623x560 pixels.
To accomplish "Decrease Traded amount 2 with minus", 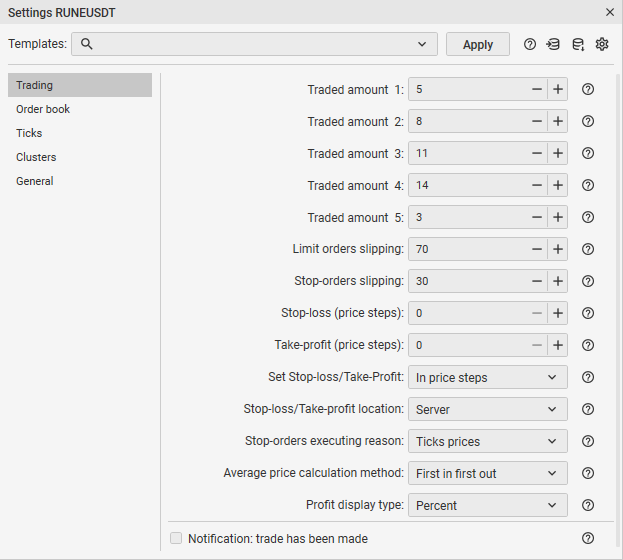I will point(537,121).
